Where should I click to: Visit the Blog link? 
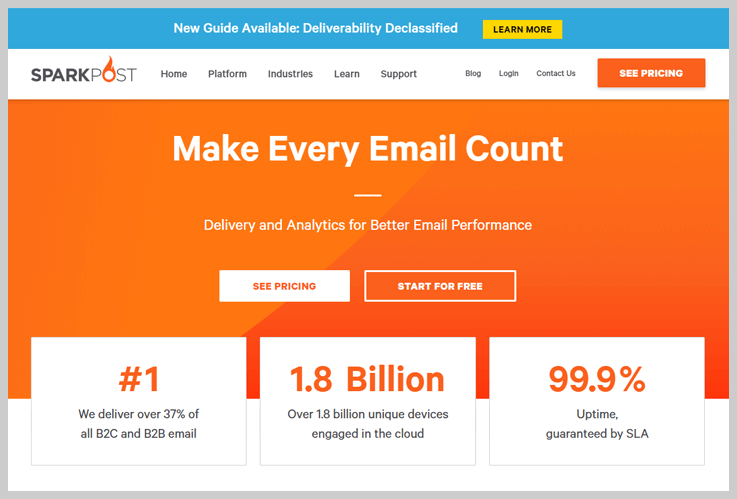pos(473,73)
